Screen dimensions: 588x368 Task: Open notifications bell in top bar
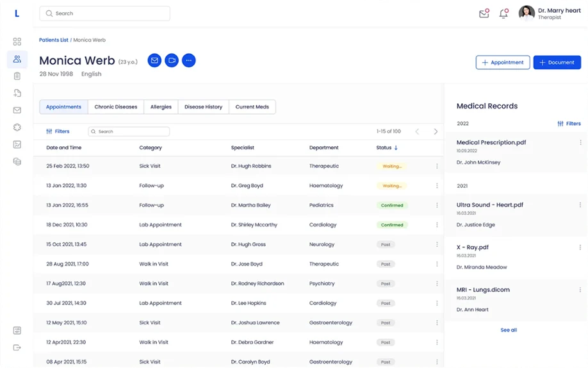(503, 13)
